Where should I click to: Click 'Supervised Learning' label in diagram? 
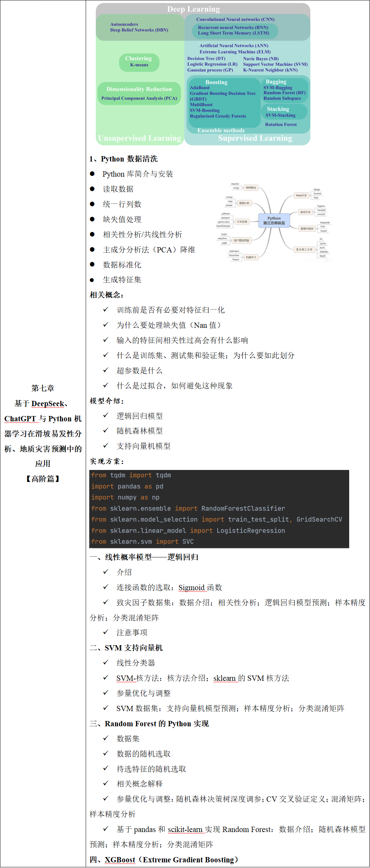(255, 138)
